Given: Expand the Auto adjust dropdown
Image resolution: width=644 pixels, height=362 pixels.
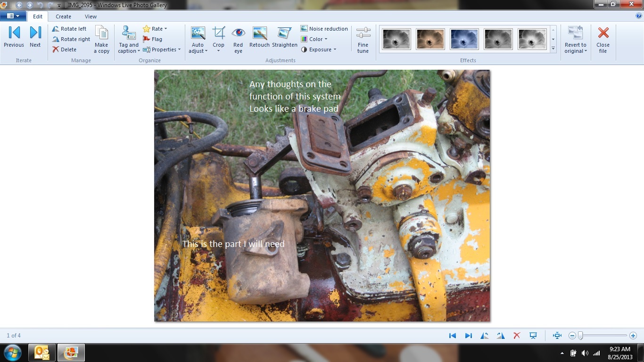Looking at the screenshot, I should tap(198, 49).
